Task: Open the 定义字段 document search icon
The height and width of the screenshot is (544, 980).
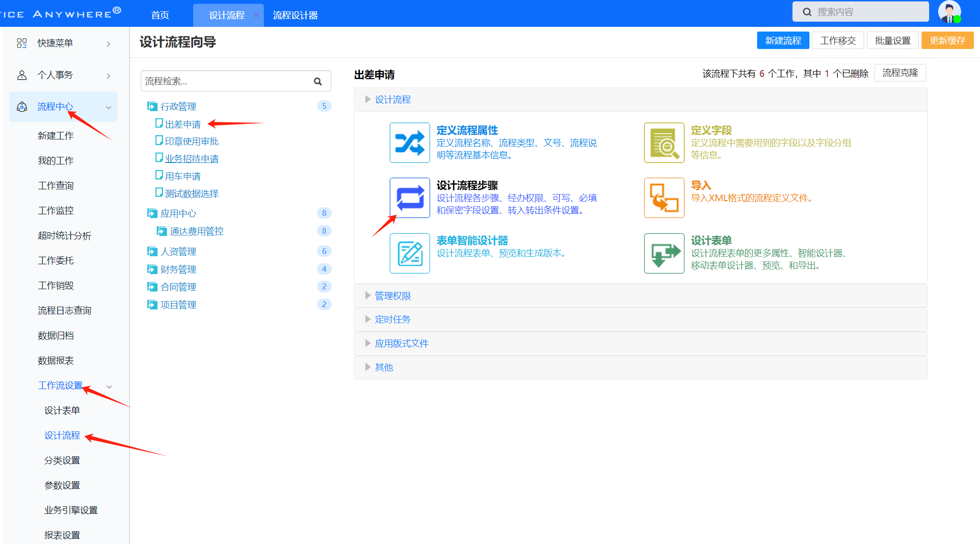Action: [664, 143]
